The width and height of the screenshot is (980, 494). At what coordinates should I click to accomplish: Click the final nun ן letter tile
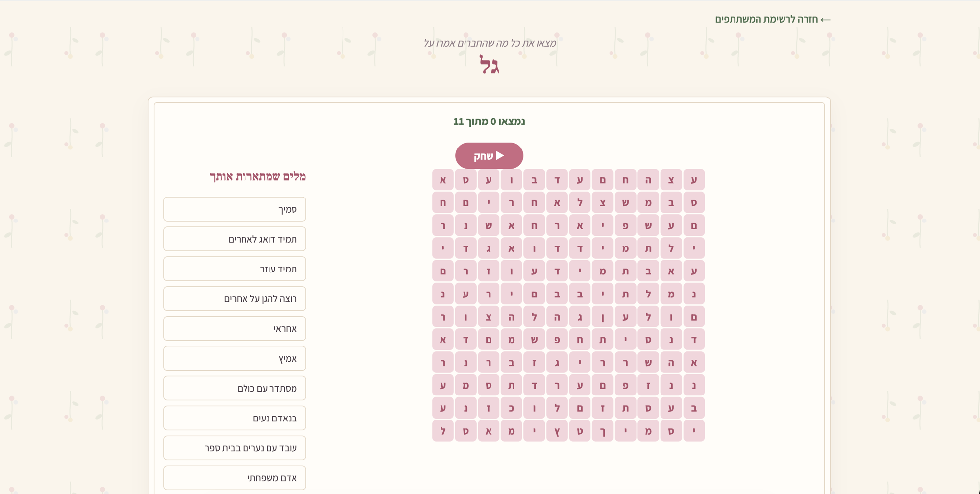tap(603, 317)
